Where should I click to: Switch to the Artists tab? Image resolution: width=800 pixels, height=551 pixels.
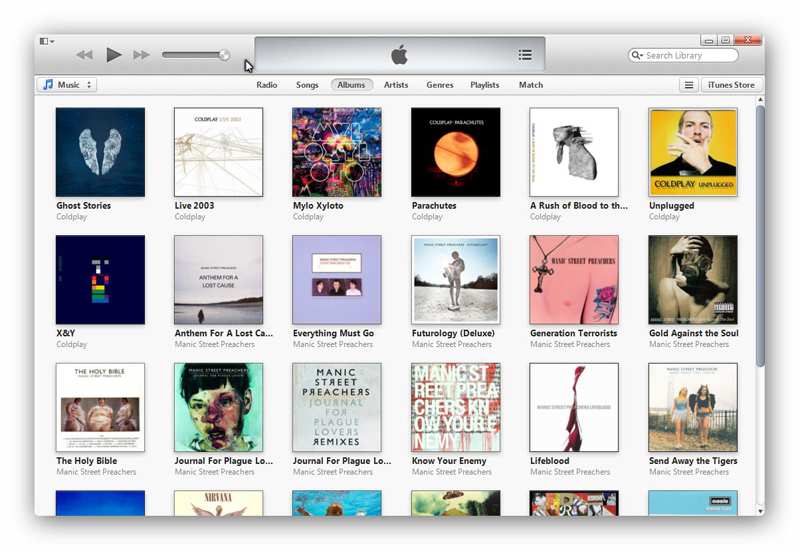[396, 85]
